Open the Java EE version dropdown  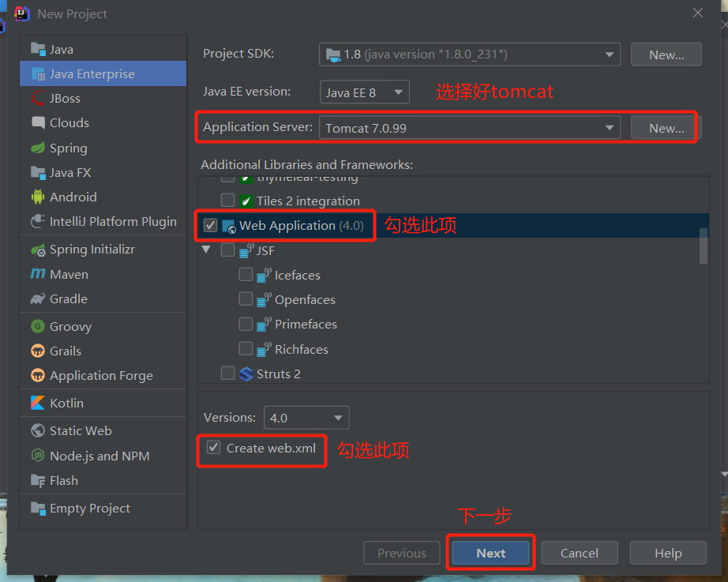365,92
